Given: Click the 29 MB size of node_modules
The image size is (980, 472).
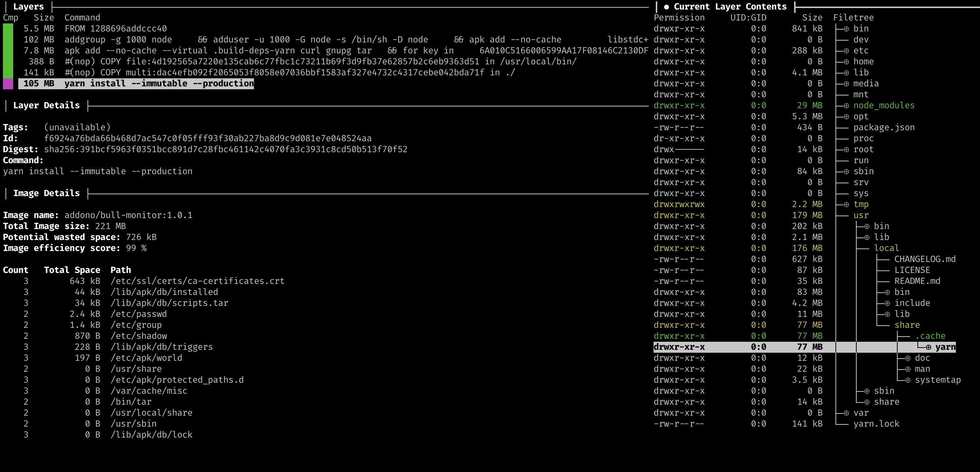Looking at the screenshot, I should point(809,105).
